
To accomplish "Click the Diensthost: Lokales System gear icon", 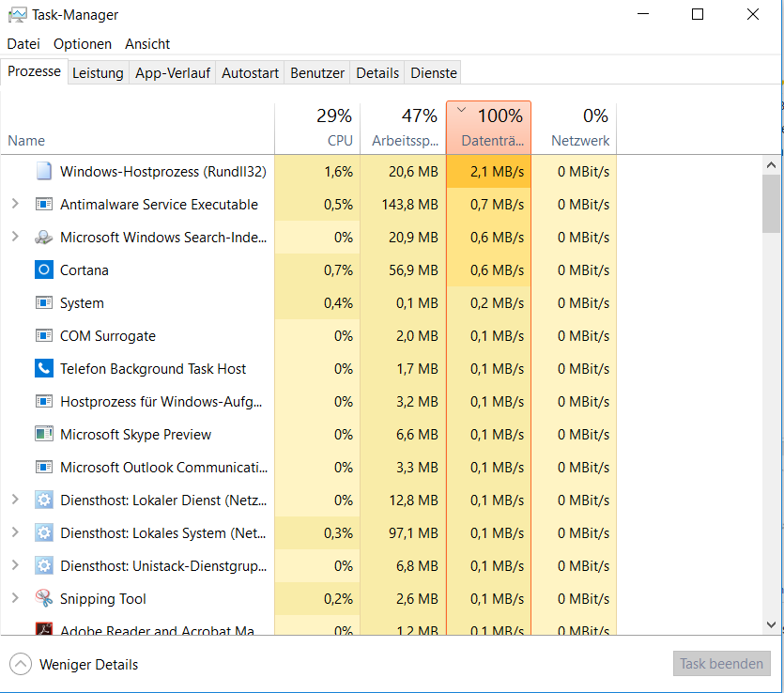I will 44,533.
